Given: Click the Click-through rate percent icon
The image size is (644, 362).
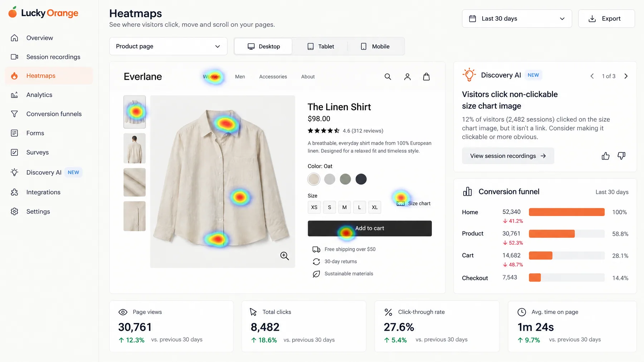Looking at the screenshot, I should pos(388,312).
